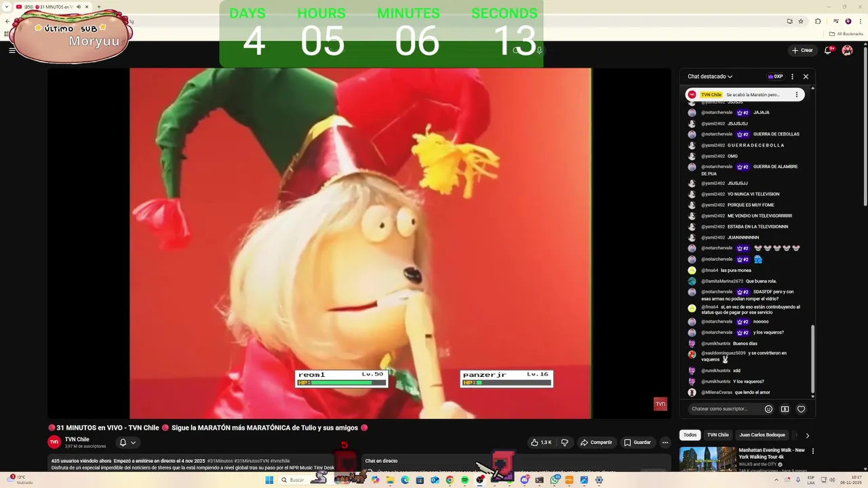Open TVN Chile channel avatar
The height and width of the screenshot is (488, 868).
click(54, 442)
